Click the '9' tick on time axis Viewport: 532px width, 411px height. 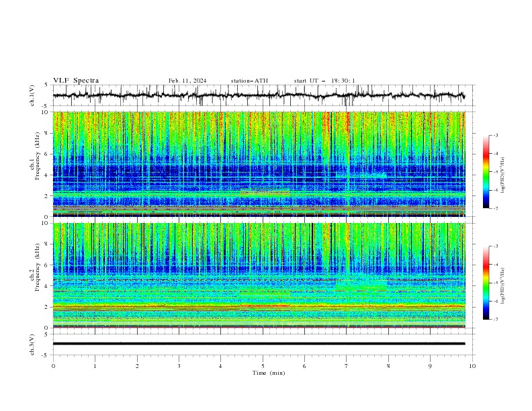pos(430,366)
